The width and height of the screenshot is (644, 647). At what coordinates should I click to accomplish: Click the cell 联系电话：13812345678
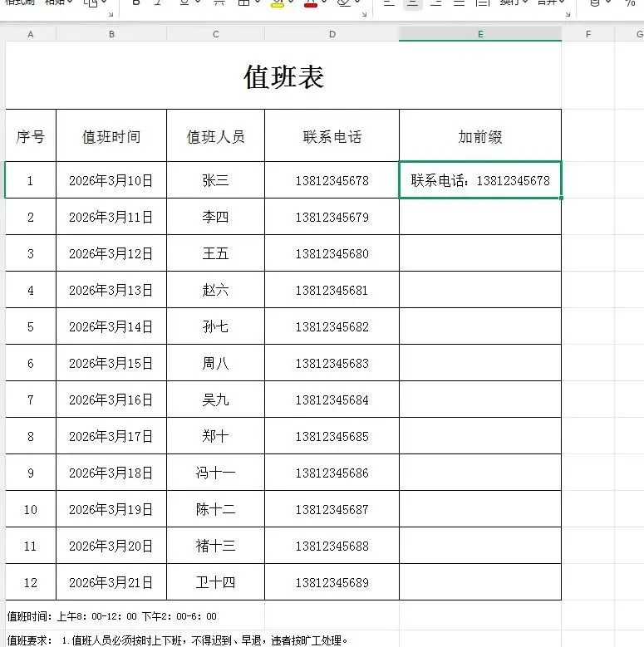click(480, 180)
